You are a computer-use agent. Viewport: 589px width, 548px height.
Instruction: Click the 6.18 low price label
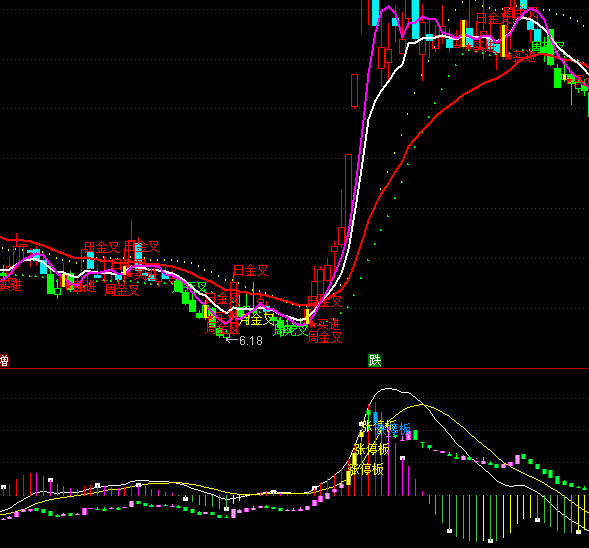[x=251, y=341]
